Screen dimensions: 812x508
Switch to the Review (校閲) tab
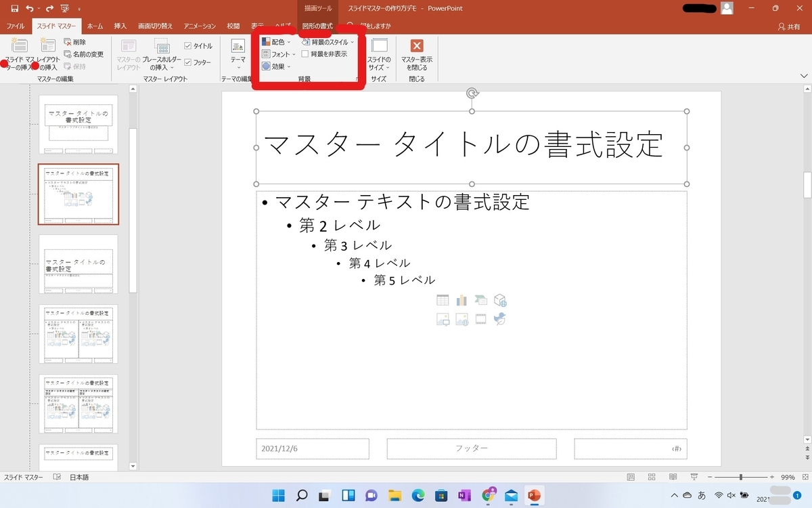233,26
